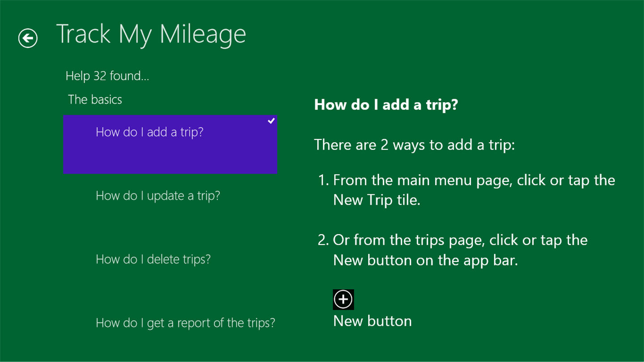Click "The basics" group header
The width and height of the screenshot is (644, 362).
[x=95, y=100]
